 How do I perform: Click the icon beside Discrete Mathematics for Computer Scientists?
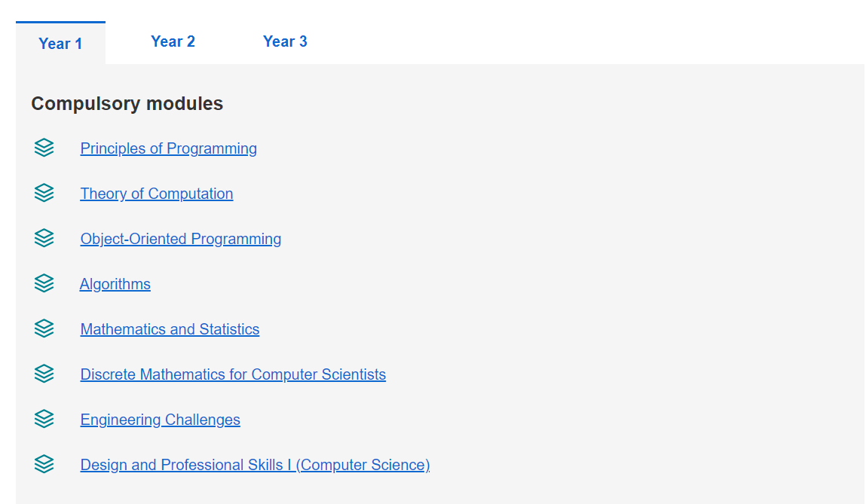click(44, 374)
